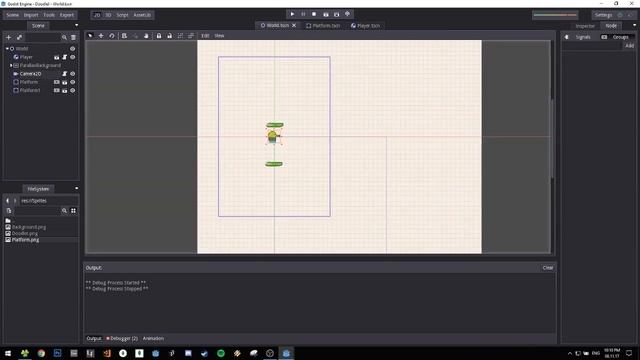Click the restore-children-selectable icon

point(191,36)
